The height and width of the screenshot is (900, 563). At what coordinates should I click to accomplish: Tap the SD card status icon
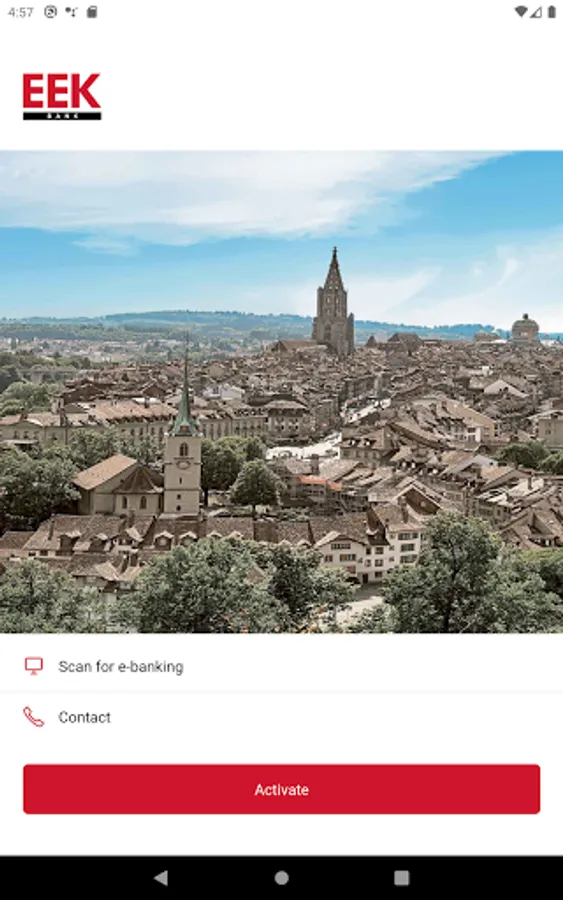pyautogui.click(x=92, y=12)
